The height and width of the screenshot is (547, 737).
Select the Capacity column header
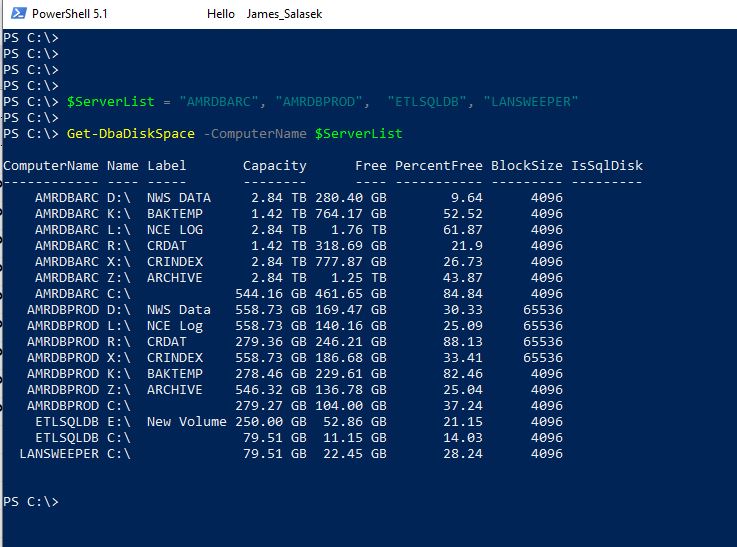(x=274, y=165)
